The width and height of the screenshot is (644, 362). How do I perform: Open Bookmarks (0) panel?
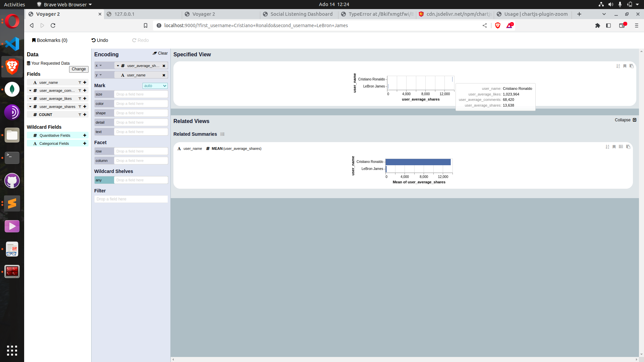(x=50, y=40)
